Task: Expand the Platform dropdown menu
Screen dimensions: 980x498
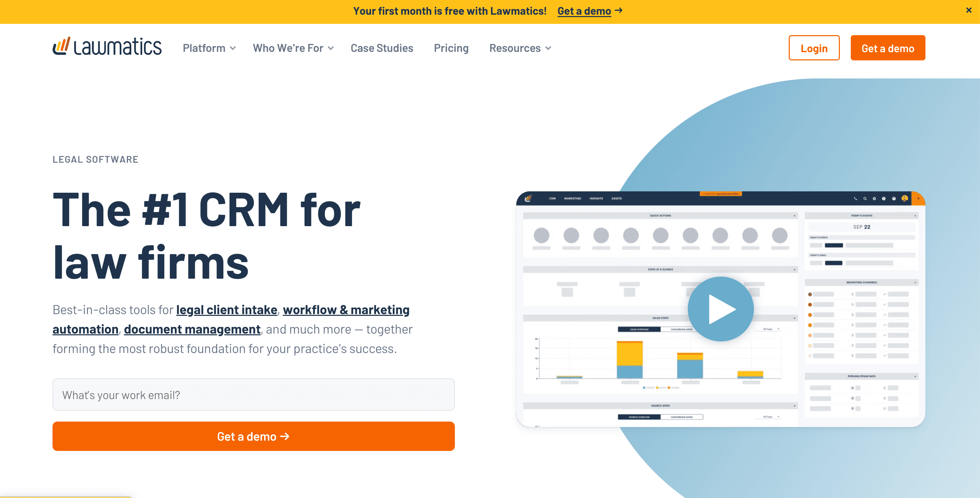Action: pyautogui.click(x=207, y=48)
